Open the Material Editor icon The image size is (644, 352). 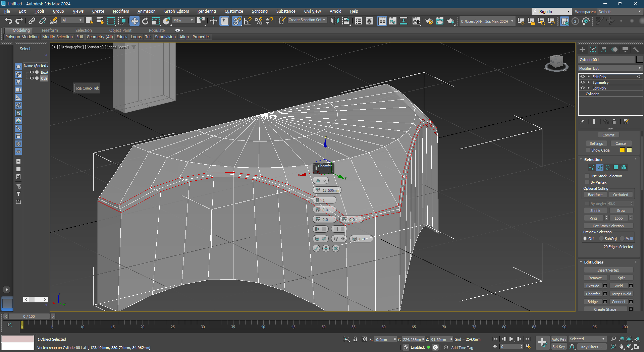tap(416, 21)
